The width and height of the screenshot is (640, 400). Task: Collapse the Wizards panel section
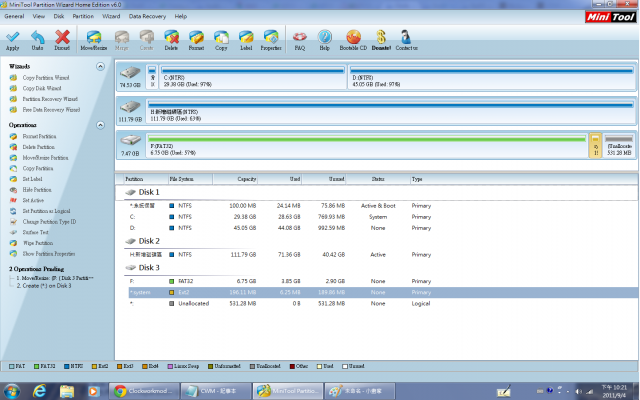coord(100,66)
